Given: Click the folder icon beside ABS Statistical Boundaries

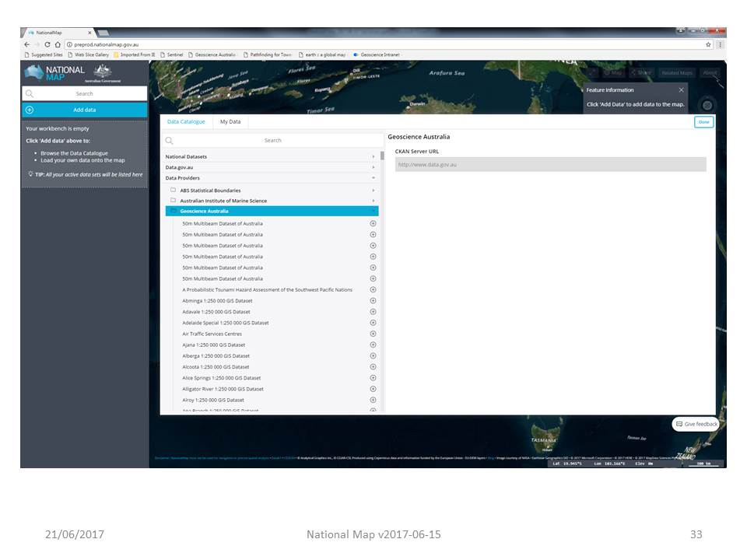Looking at the screenshot, I should click(x=174, y=190).
